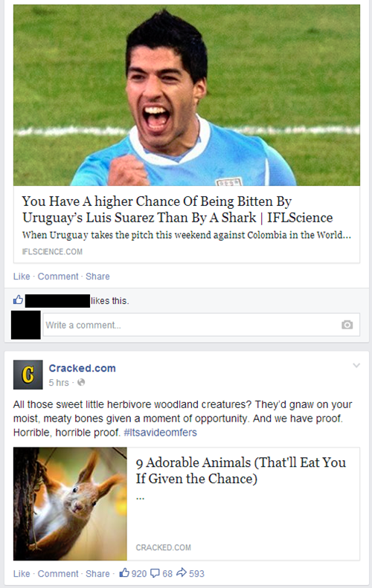
Task: Share the IFLScience Suarez article
Action: (x=97, y=277)
